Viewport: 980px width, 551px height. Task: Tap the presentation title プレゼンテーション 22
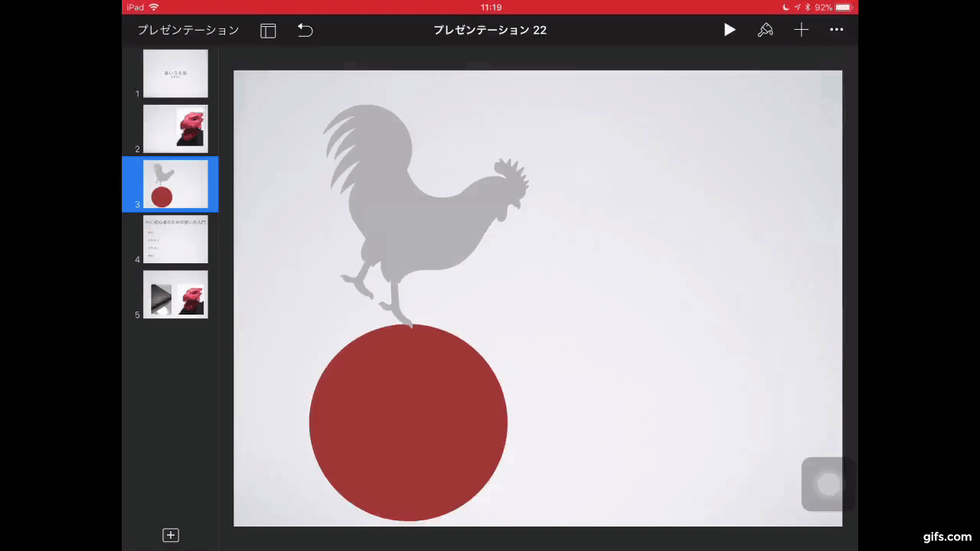click(490, 30)
